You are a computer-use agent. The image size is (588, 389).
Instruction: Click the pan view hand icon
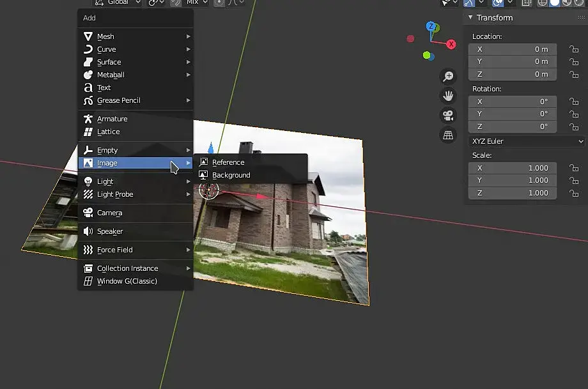pos(449,96)
